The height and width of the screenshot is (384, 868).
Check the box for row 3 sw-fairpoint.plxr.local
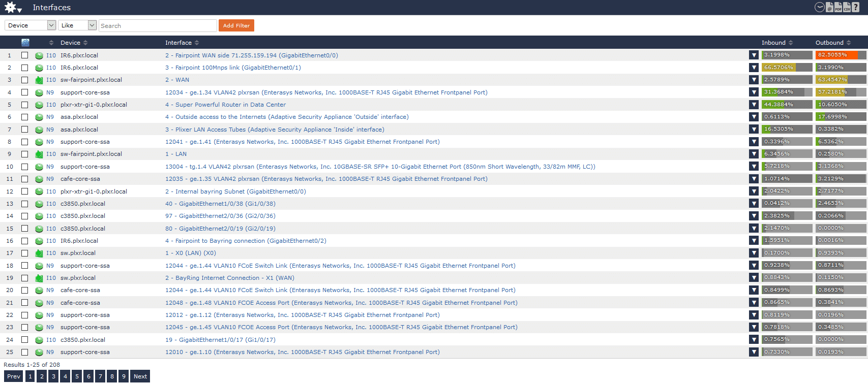(24, 80)
